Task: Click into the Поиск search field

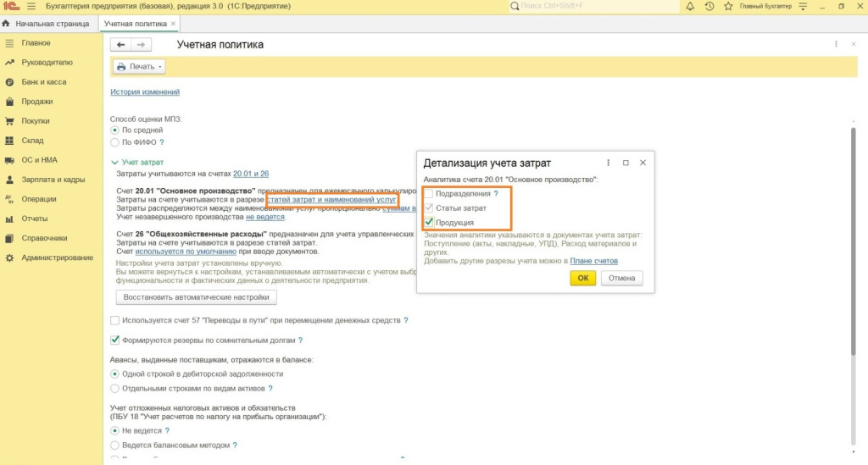Action: click(x=593, y=7)
